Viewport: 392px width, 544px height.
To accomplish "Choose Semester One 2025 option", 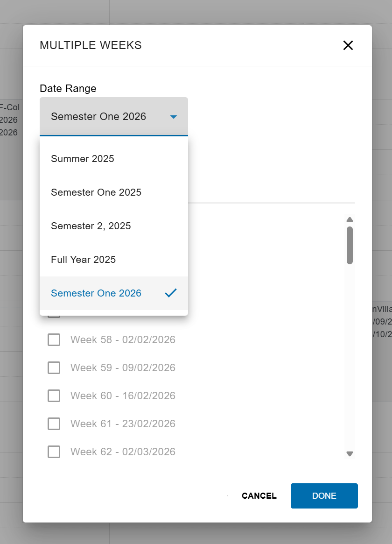I will click(114, 192).
